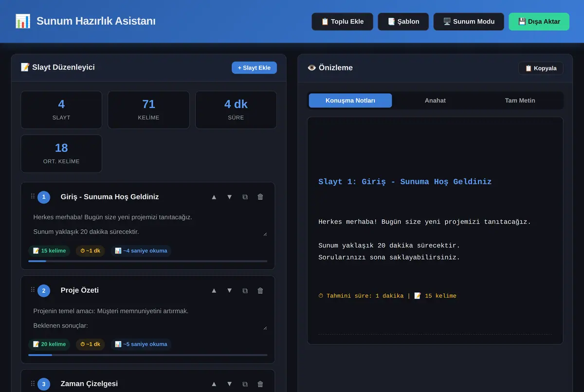Screen dimensions: 584x392
Task: Start Sunum Modu presentation mode
Action: [469, 21]
